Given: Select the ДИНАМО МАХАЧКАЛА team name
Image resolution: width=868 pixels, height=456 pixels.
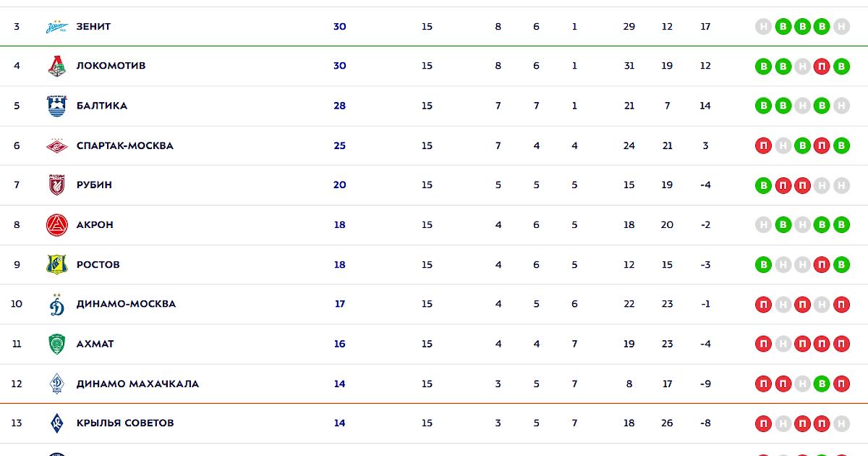Looking at the screenshot, I should click(137, 384).
